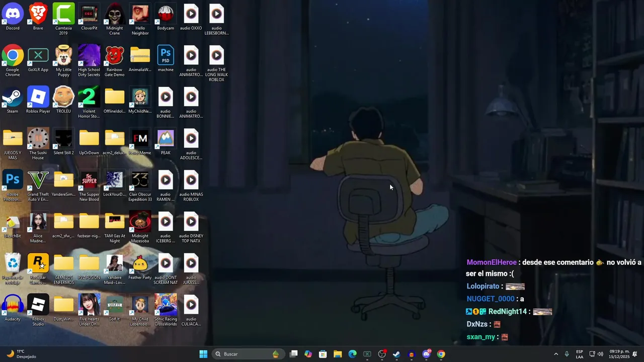Select the CloverPit game shortcut

click(89, 17)
